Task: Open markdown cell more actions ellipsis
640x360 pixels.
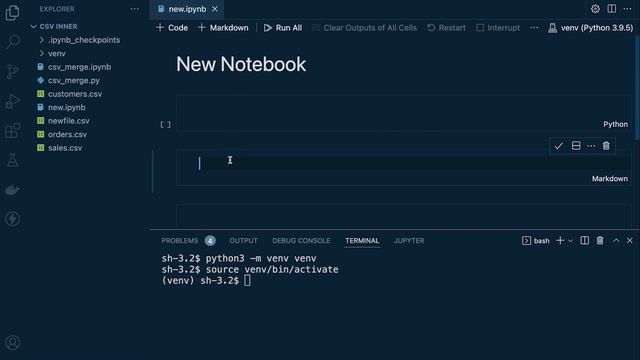Action: coord(591,146)
